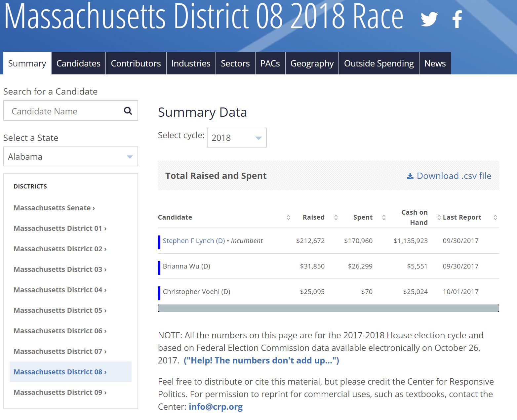
Task: Click Brianna Wu's cash on hand $5,551
Action: point(417,266)
